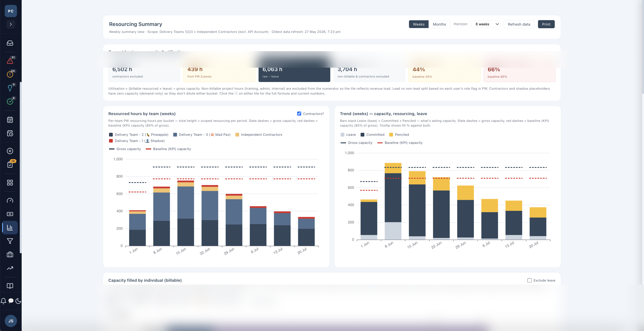The image size is (644, 331).
Task: Uncheck the Contractors? checkbox
Action: point(299,114)
